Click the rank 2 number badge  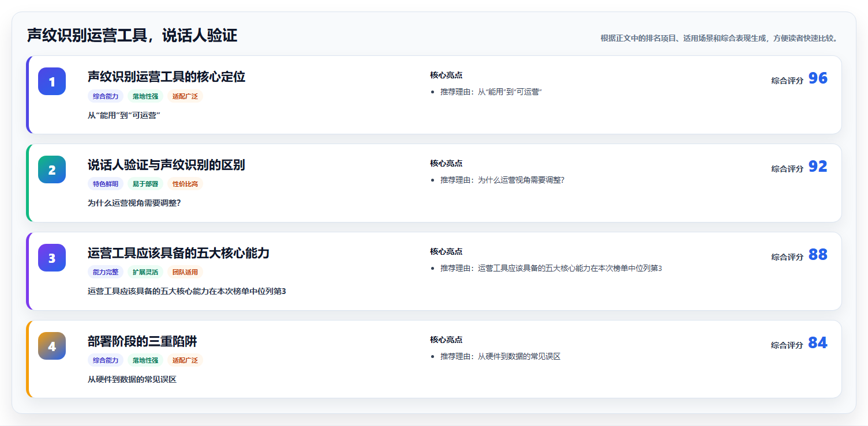click(x=52, y=169)
